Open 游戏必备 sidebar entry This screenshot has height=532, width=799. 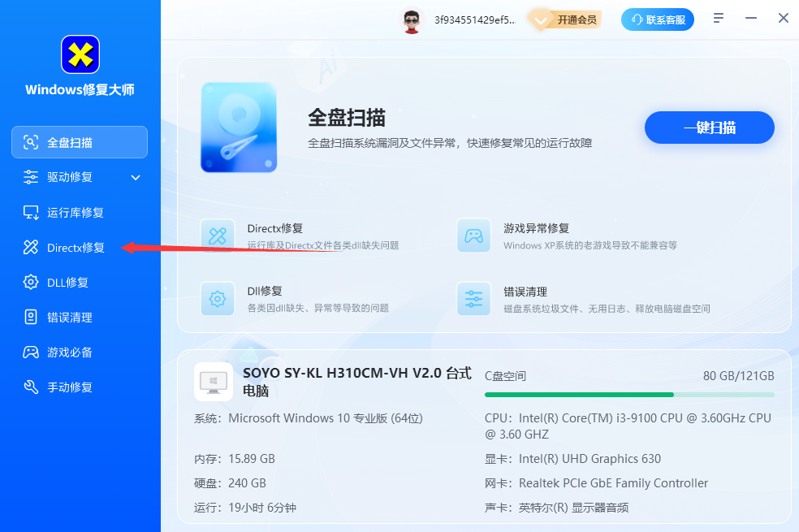pos(80,353)
